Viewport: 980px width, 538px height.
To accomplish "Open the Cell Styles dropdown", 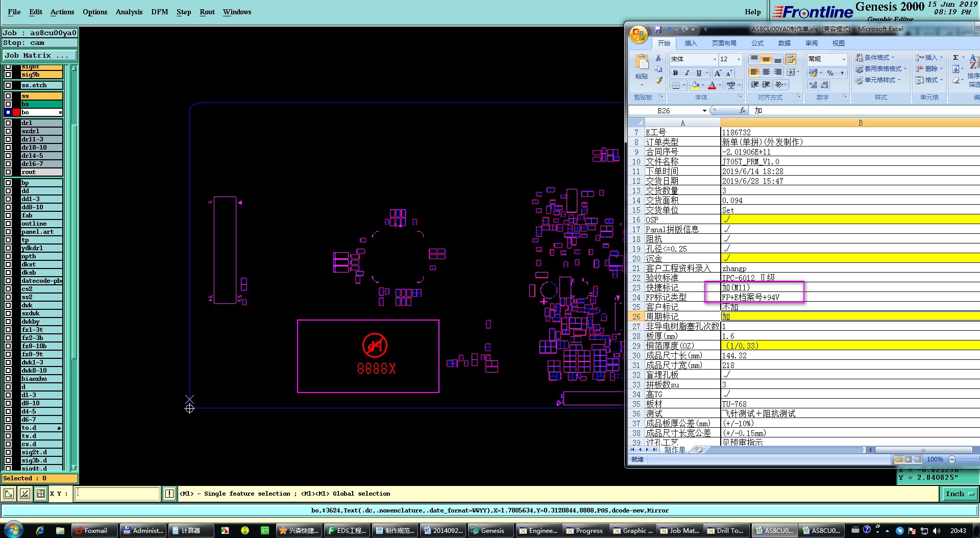I will pyautogui.click(x=878, y=80).
